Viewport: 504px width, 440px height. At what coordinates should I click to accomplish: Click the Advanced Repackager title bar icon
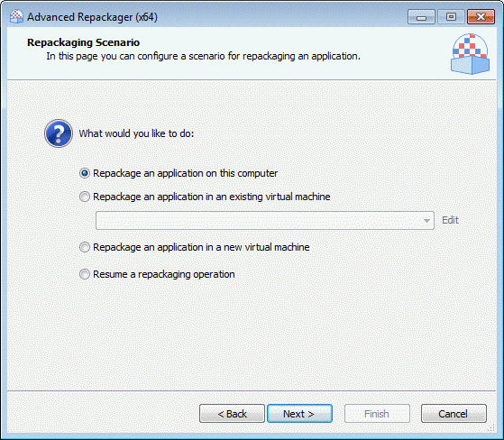pyautogui.click(x=16, y=17)
